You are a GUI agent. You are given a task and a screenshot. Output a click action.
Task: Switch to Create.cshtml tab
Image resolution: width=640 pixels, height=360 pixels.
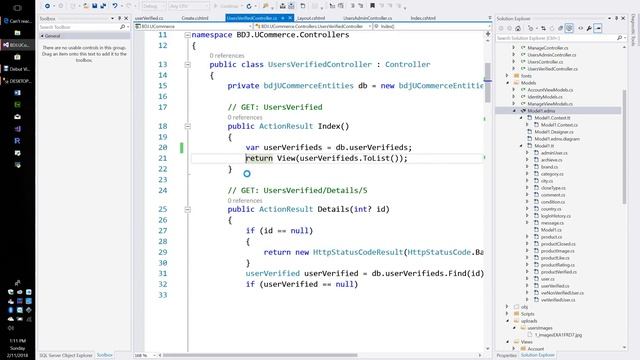pyautogui.click(x=195, y=18)
